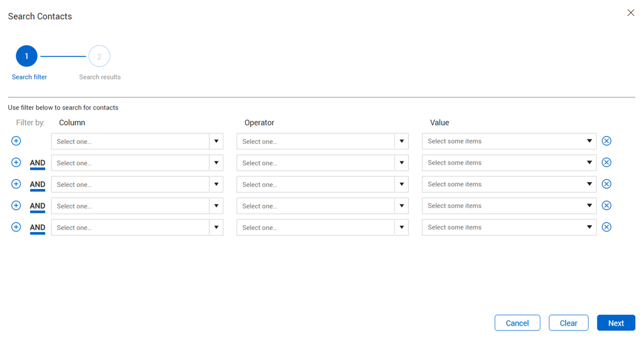Remove the fourth filter row
Viewport: 644px width, 338px height.
point(606,205)
